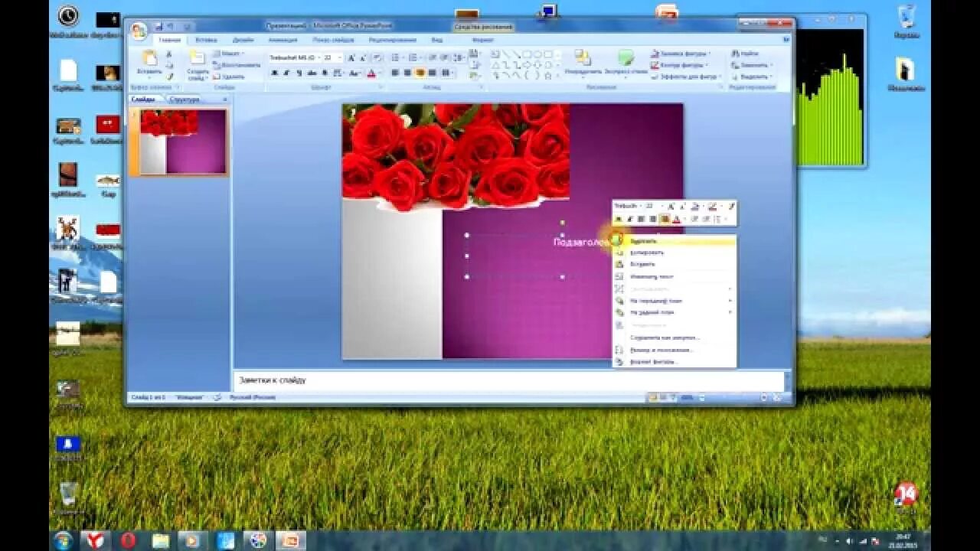This screenshot has width=980, height=551.
Task: Open File Explorer folder icon in taskbar
Action: coord(161,540)
